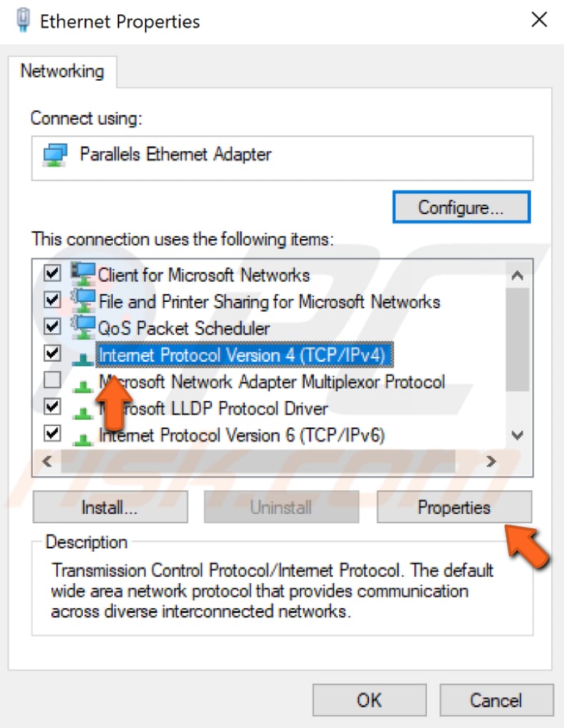The image size is (564, 728).
Task: Click the scrollbar down arrow
Action: coord(518,435)
